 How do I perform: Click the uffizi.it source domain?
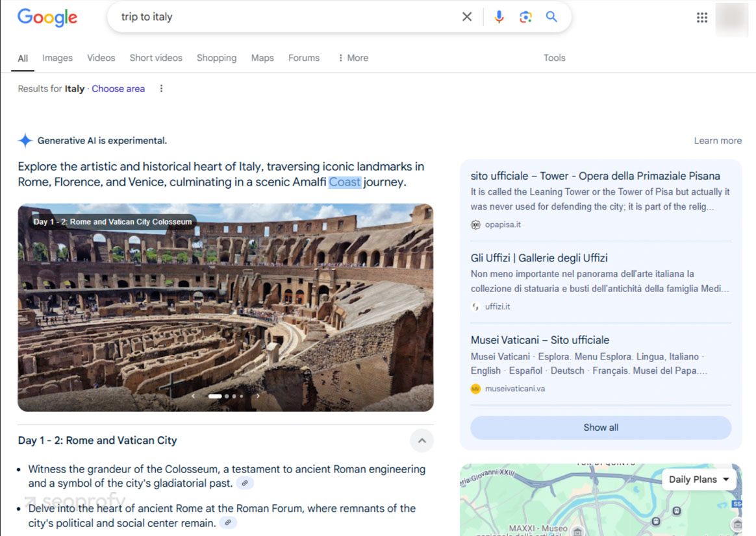click(x=498, y=306)
